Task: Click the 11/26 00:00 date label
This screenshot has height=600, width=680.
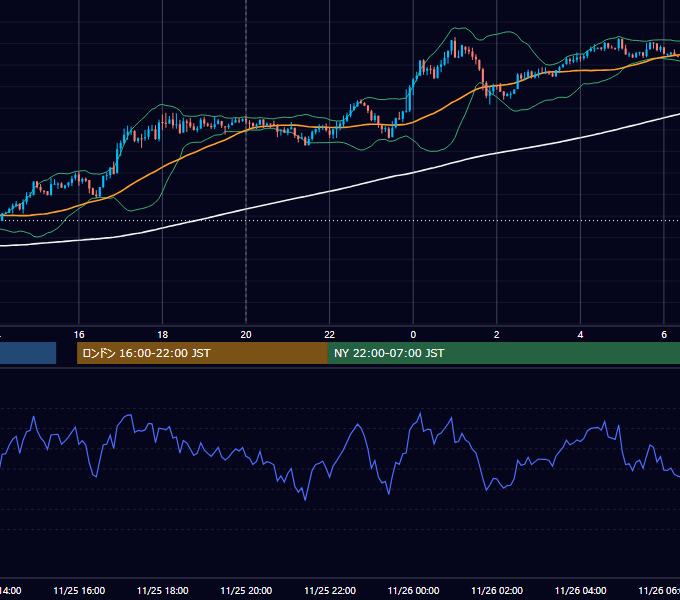Action: pyautogui.click(x=413, y=590)
